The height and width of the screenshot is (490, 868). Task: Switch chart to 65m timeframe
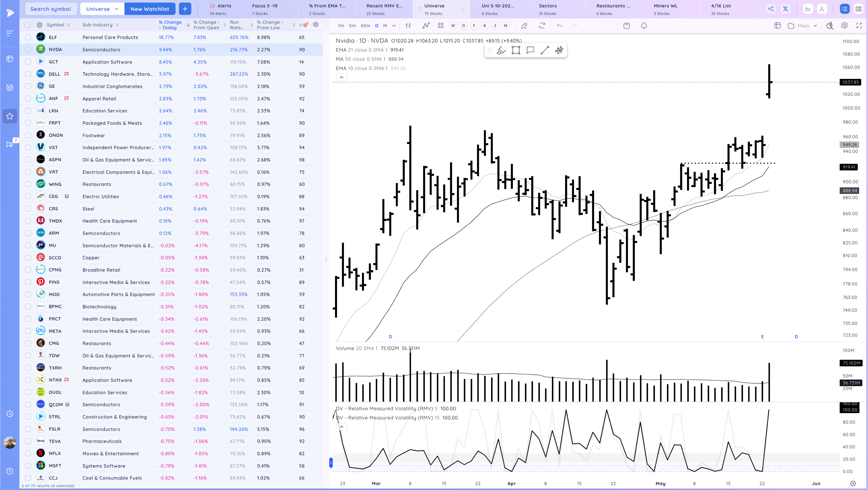click(365, 26)
